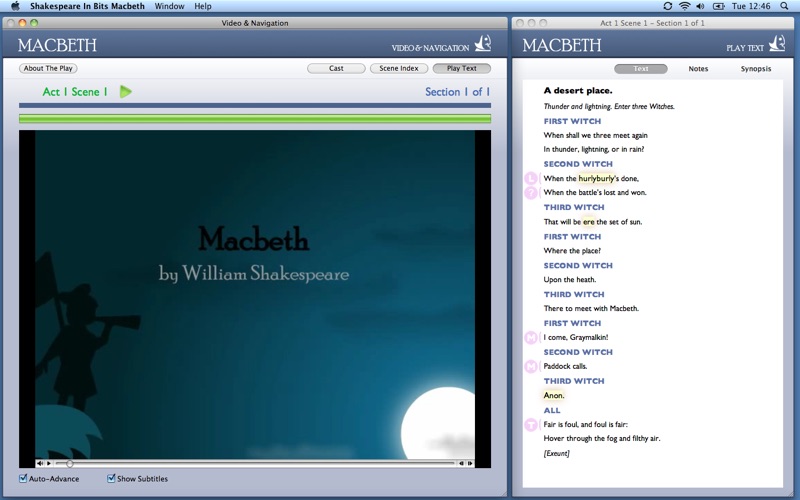Click line 'Upon the heath.'
This screenshot has width=800, height=500.
tap(570, 280)
